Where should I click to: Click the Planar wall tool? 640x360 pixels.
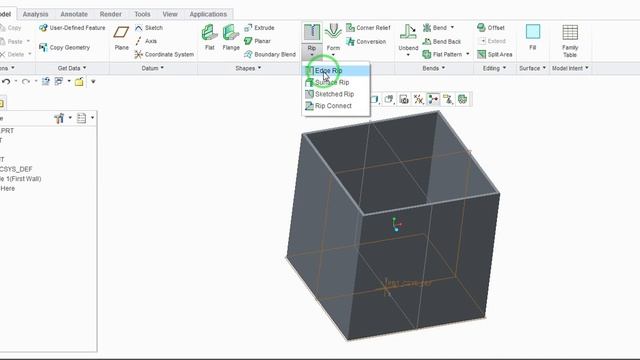click(258, 41)
